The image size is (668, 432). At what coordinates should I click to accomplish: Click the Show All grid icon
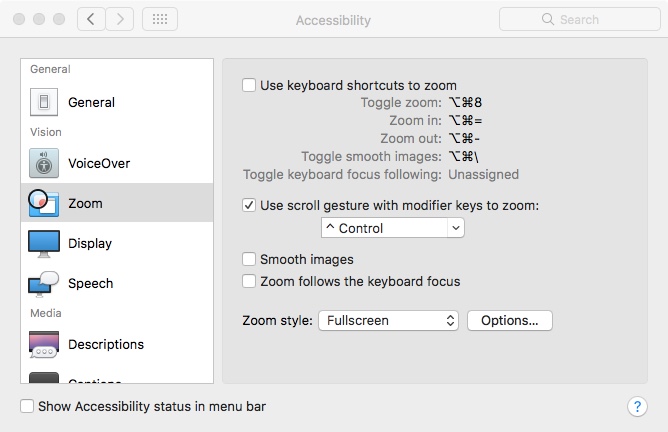(x=160, y=19)
